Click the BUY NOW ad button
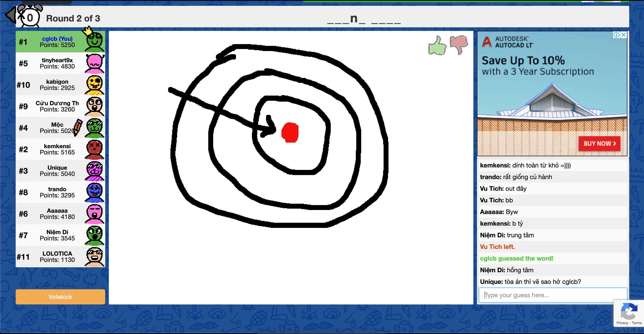The width and height of the screenshot is (644, 334). tap(599, 143)
